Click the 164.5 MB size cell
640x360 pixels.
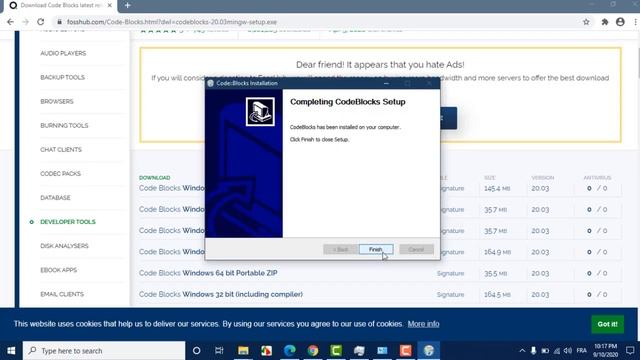tap(497, 295)
